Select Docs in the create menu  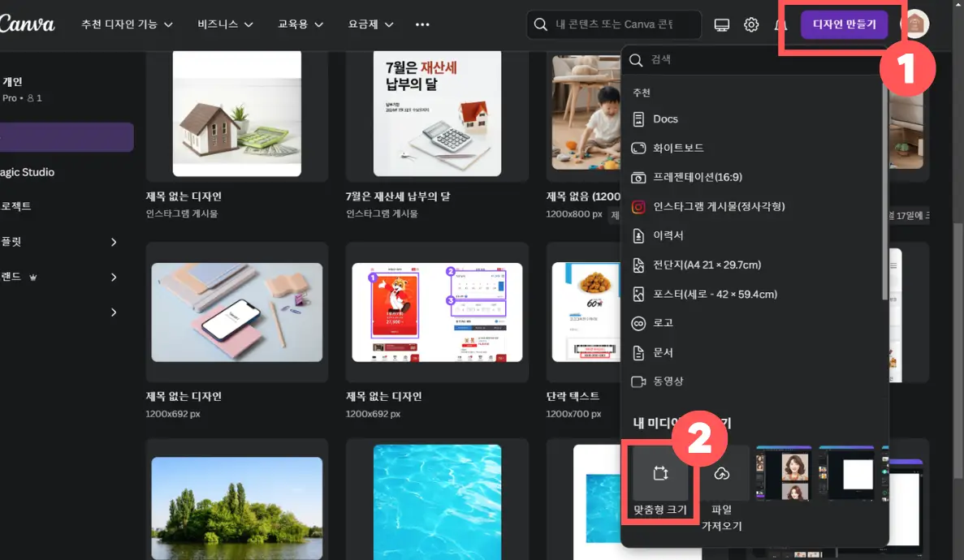point(664,118)
